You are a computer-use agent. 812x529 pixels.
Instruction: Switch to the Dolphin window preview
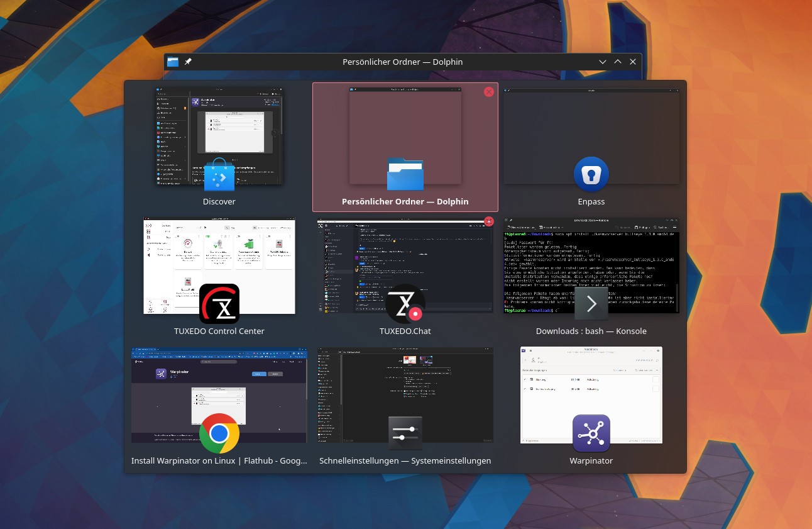click(x=405, y=136)
